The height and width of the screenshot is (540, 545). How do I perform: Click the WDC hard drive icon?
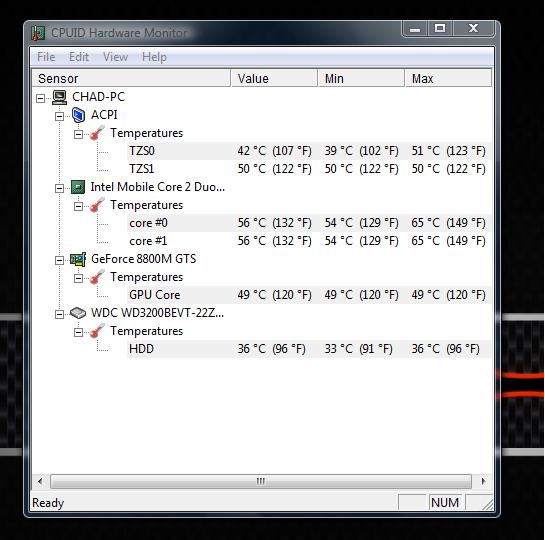(x=78, y=313)
